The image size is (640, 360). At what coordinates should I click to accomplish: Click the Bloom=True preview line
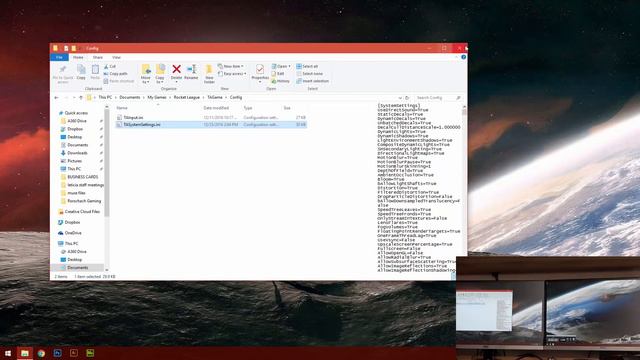(391, 179)
